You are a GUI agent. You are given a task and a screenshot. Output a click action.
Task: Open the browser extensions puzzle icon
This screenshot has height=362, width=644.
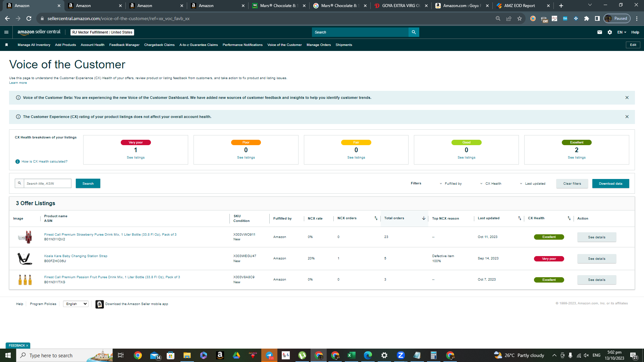587,18
